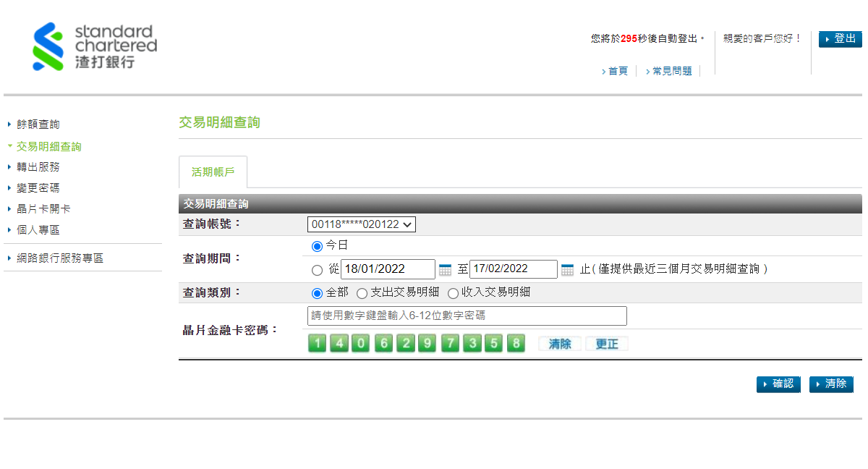Select the 今日 radio option
Viewport: 868px width, 469px height.
317,246
